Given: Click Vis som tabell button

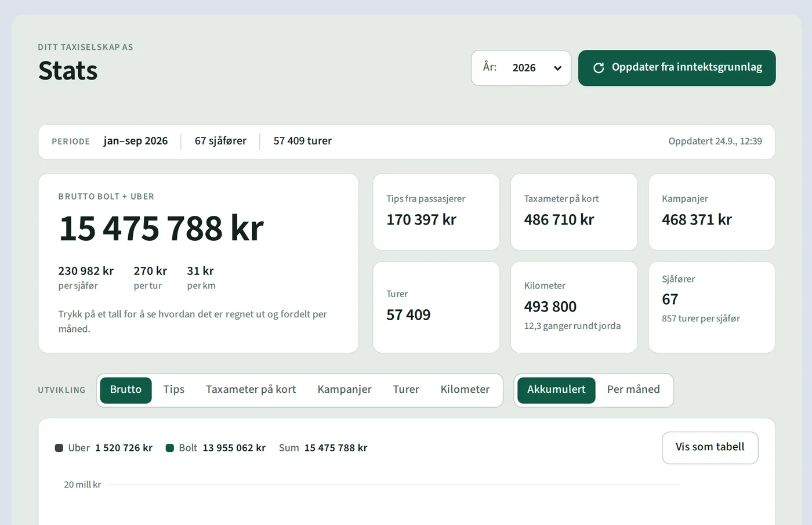Looking at the screenshot, I should [710, 447].
